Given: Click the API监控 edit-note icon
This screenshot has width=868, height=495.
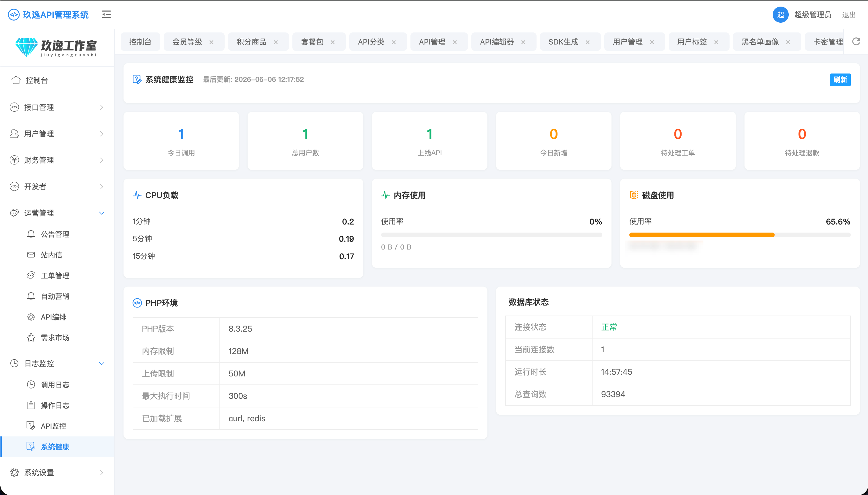Looking at the screenshot, I should (x=31, y=426).
